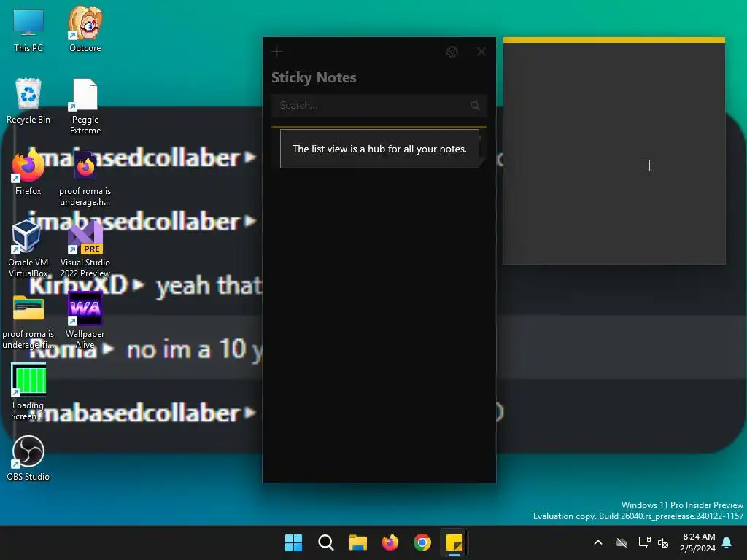Open the clock showing 8:24 AM

(x=697, y=542)
